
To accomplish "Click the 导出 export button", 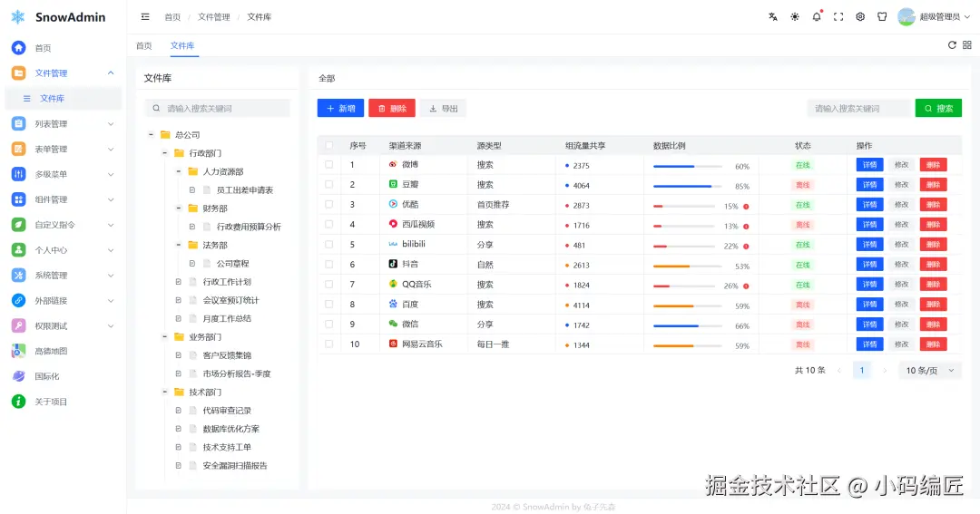I will coord(443,108).
